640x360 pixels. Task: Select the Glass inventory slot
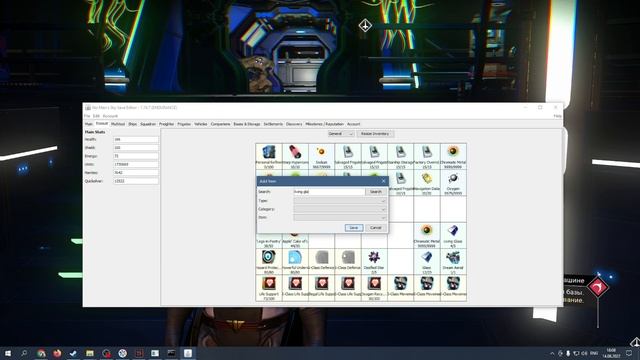pos(427,262)
